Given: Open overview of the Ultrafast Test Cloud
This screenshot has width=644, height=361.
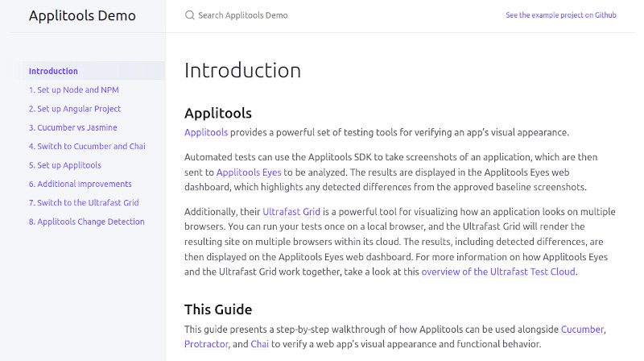Looking at the screenshot, I should [498, 272].
